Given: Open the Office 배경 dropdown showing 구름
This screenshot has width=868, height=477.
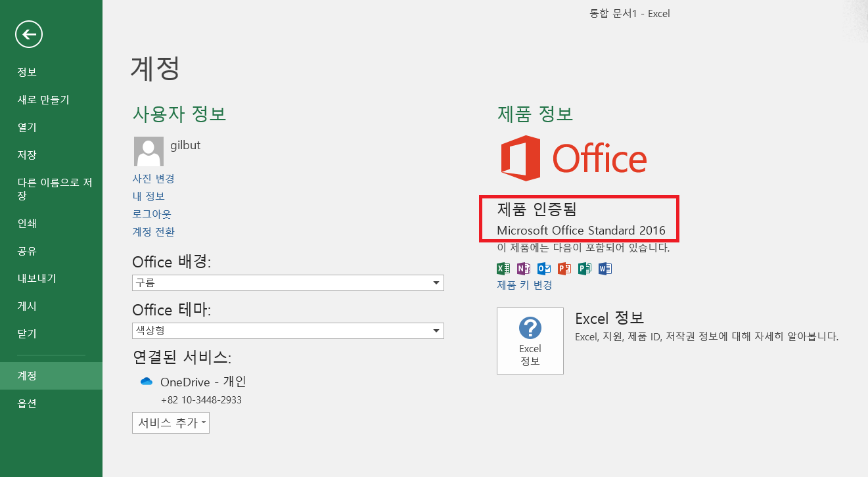Looking at the screenshot, I should point(288,283).
